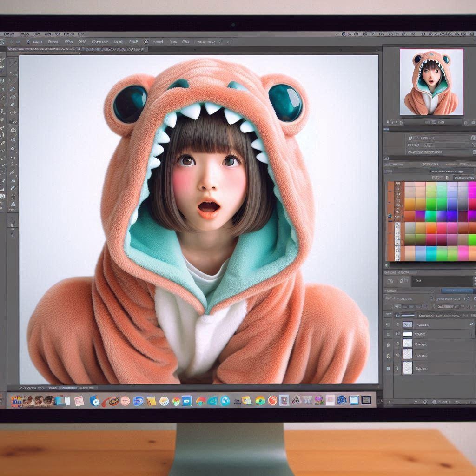Click the circle icon in the layers panel footer
This screenshot has width=476, height=476.
[425, 402]
